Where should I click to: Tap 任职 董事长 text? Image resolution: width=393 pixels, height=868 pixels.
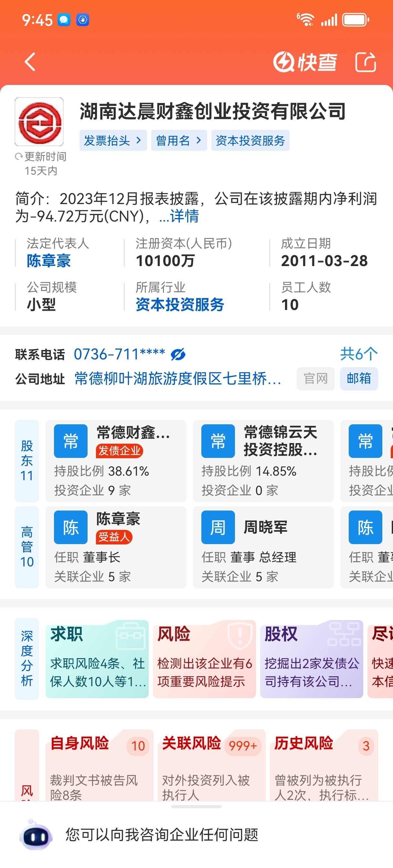(87, 557)
